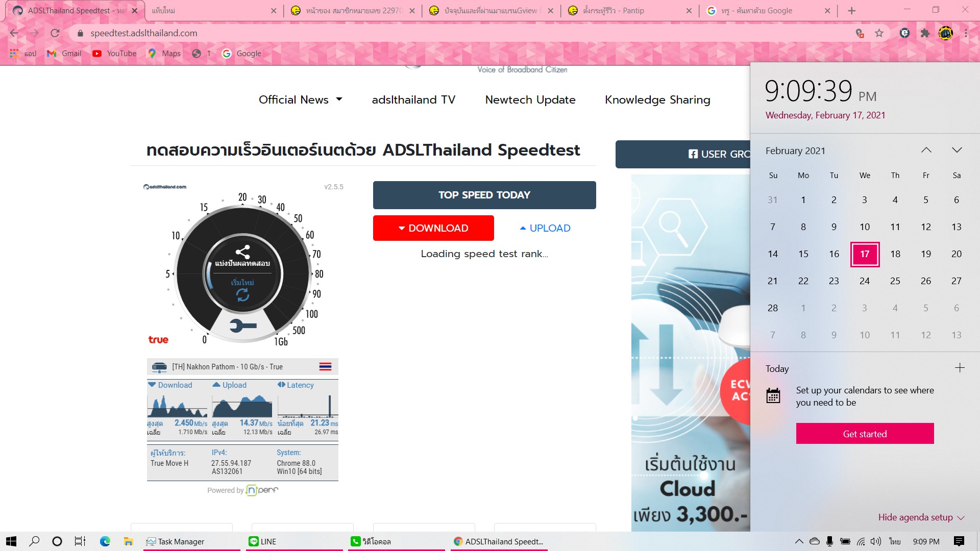
Task: Open LINE window from the taskbar
Action: click(295, 541)
